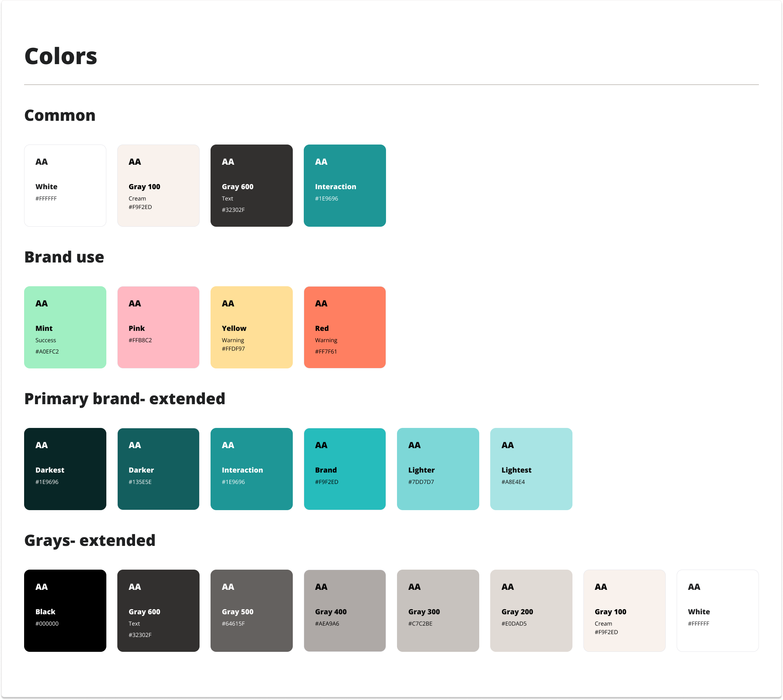Select the Gray 600 swatch under Common
The width and height of the screenshot is (783, 700).
click(251, 185)
